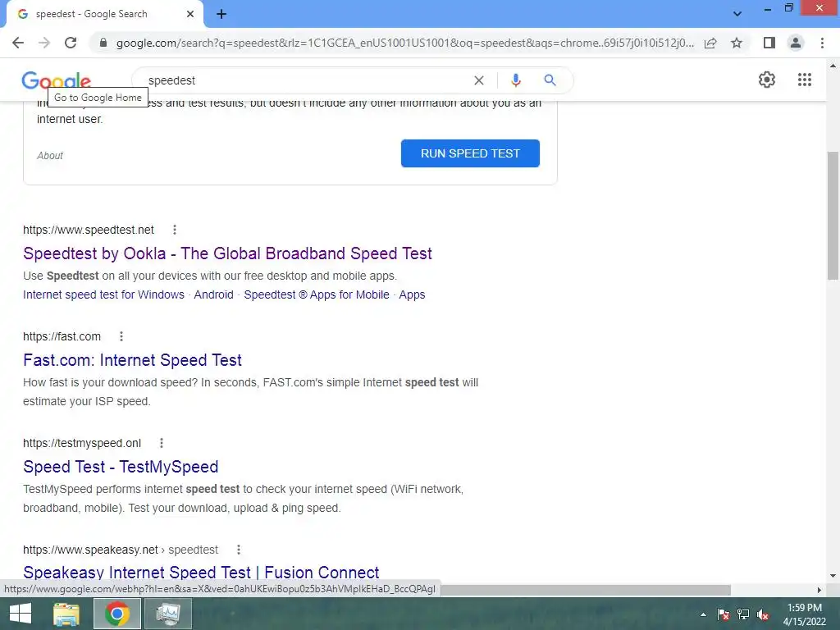Reload the page with the refresh icon
Viewport: 840px width, 630px height.
click(71, 43)
